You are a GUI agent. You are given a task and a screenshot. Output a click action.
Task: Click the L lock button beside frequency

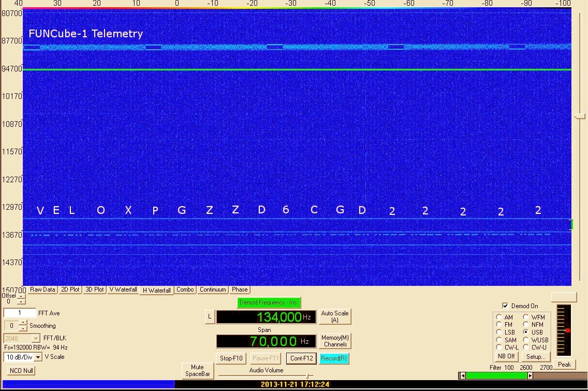pyautogui.click(x=210, y=317)
